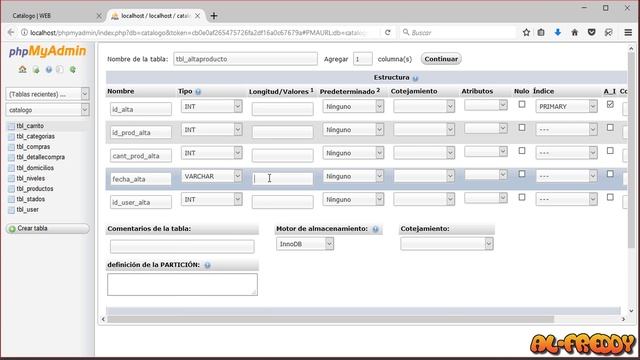The height and width of the screenshot is (360, 640).
Task: Toggle Nulo checkbox for id_user_alta
Action: tap(522, 197)
